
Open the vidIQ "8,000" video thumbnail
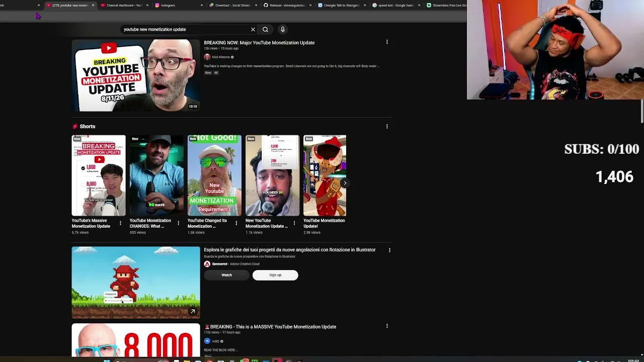[136, 340]
